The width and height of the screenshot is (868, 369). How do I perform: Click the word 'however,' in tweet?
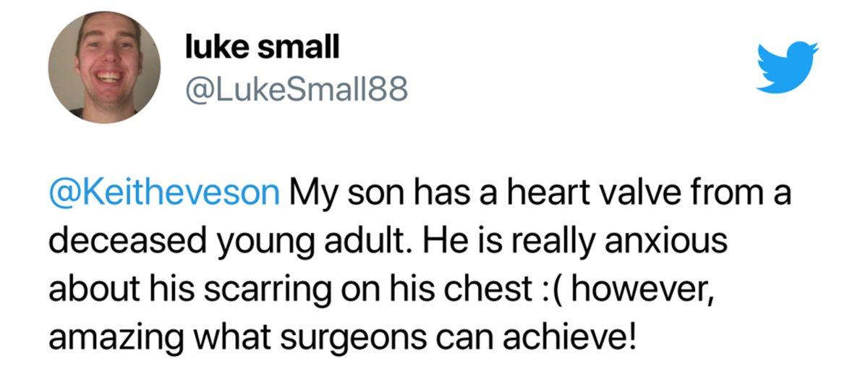click(x=637, y=287)
